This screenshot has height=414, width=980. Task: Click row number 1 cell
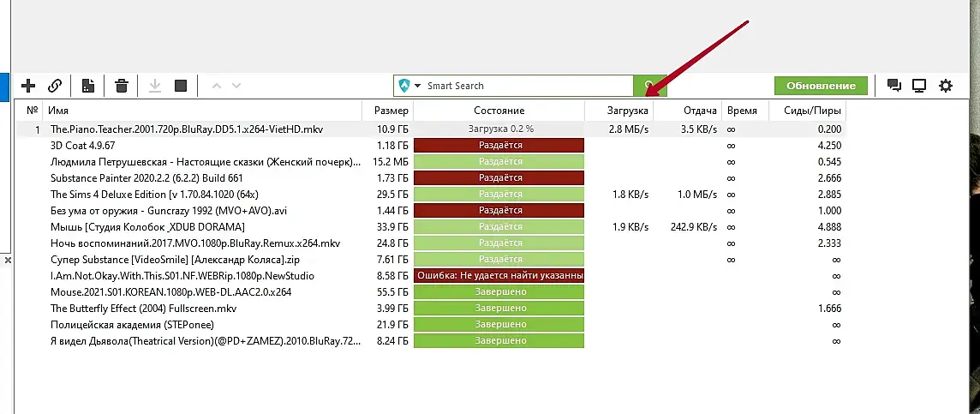pos(38,129)
